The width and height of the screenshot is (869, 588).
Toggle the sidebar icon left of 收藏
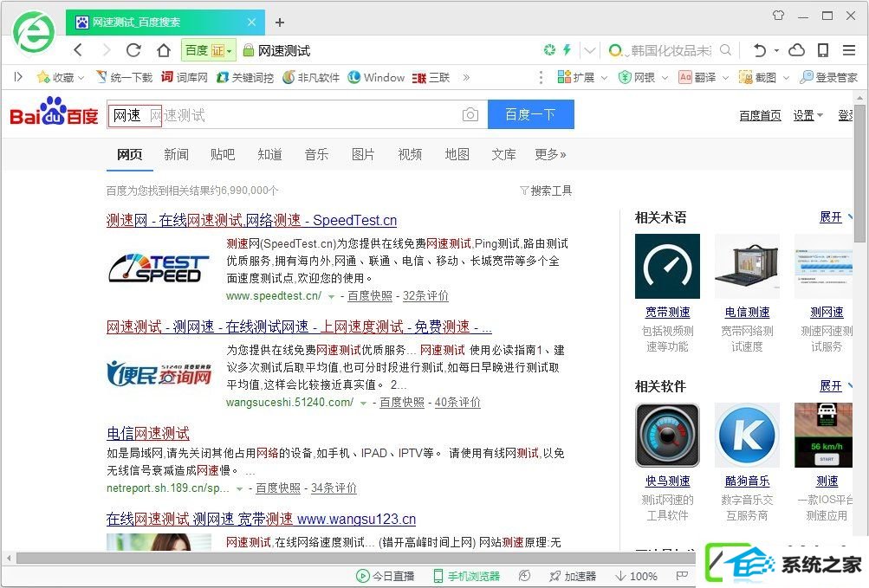pyautogui.click(x=18, y=77)
